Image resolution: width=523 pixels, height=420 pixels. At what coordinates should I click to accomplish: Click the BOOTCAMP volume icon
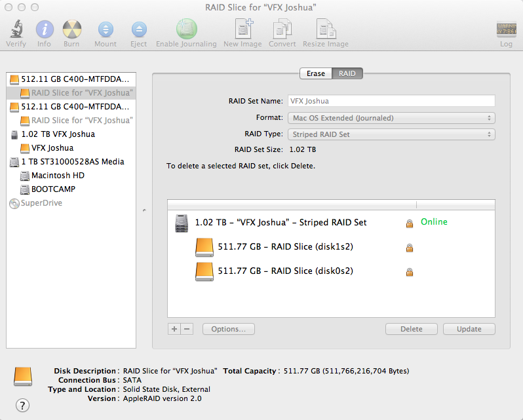pyautogui.click(x=25, y=189)
